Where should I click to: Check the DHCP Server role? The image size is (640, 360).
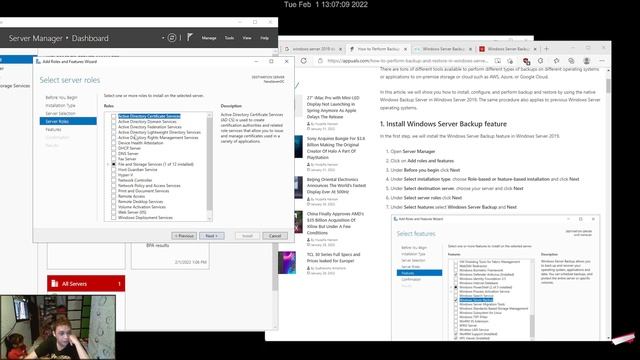(113, 148)
